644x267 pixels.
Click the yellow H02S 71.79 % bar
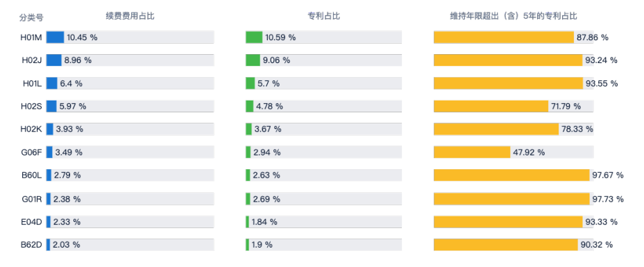click(x=491, y=106)
